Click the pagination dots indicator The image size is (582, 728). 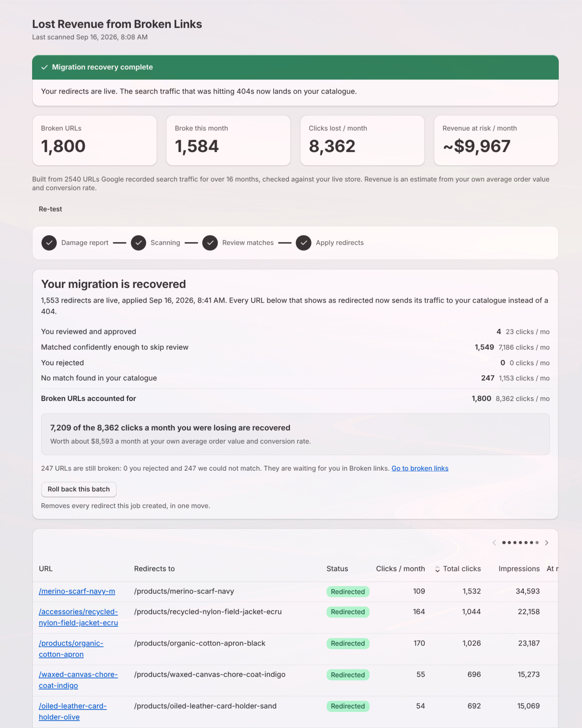(x=520, y=543)
